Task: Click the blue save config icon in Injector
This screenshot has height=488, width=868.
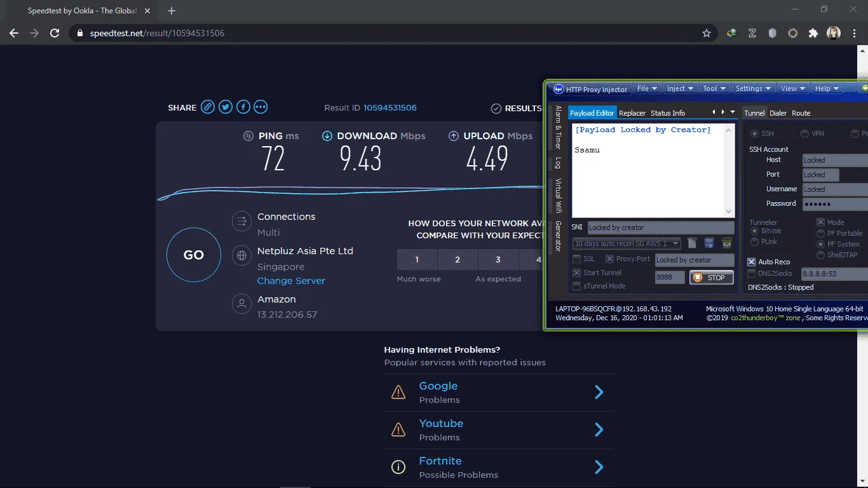Action: 709,243
